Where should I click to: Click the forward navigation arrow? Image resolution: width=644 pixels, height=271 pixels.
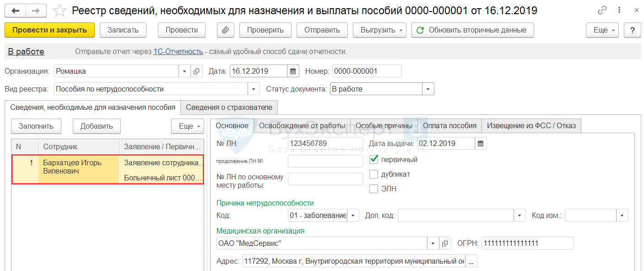[x=36, y=11]
